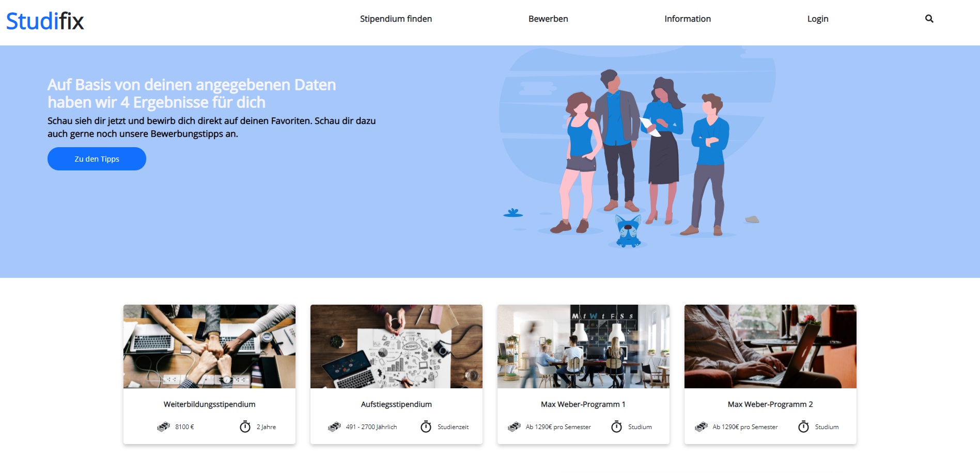The width and height of the screenshot is (980, 473).
Task: Click the Zu den Tipps button
Action: click(x=97, y=159)
